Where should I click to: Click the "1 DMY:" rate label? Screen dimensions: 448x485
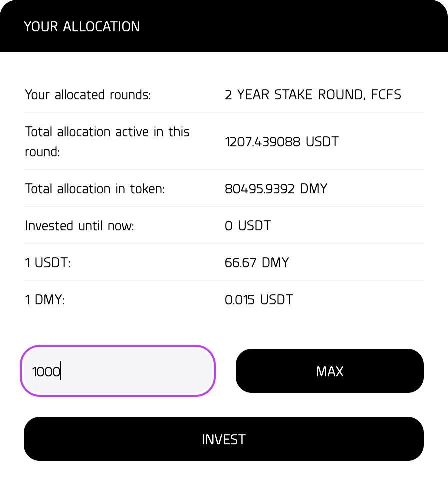click(x=45, y=300)
